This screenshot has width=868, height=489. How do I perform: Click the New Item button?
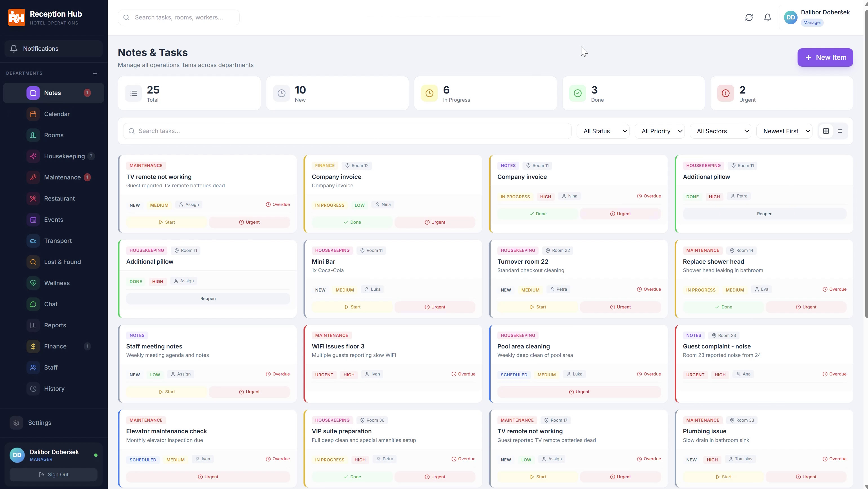pos(825,57)
